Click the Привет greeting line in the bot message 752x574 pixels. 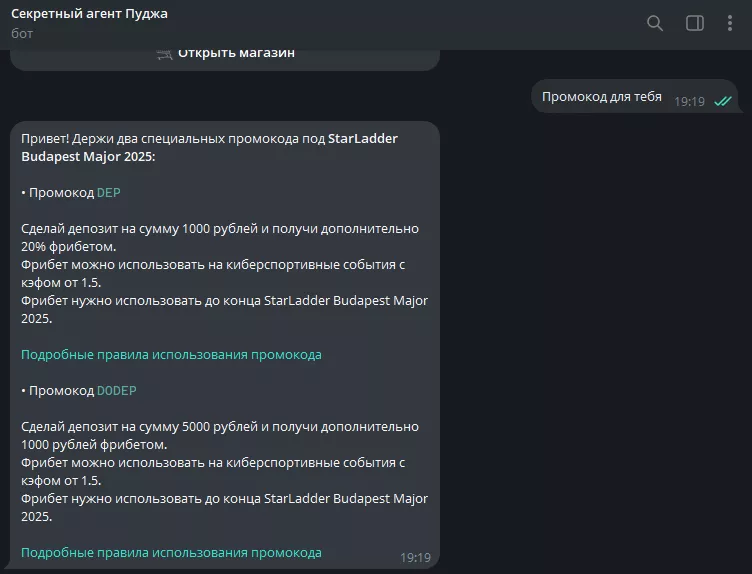(174, 139)
